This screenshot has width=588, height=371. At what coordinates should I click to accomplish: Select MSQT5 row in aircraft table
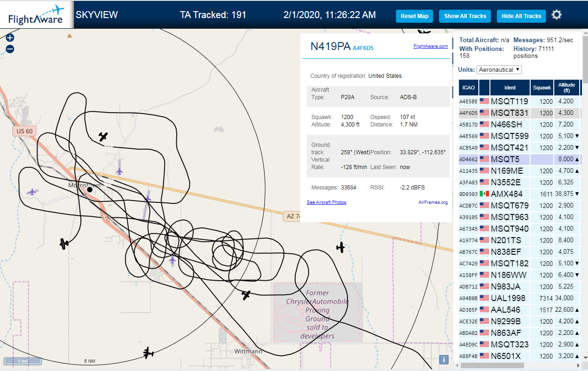tap(520, 159)
